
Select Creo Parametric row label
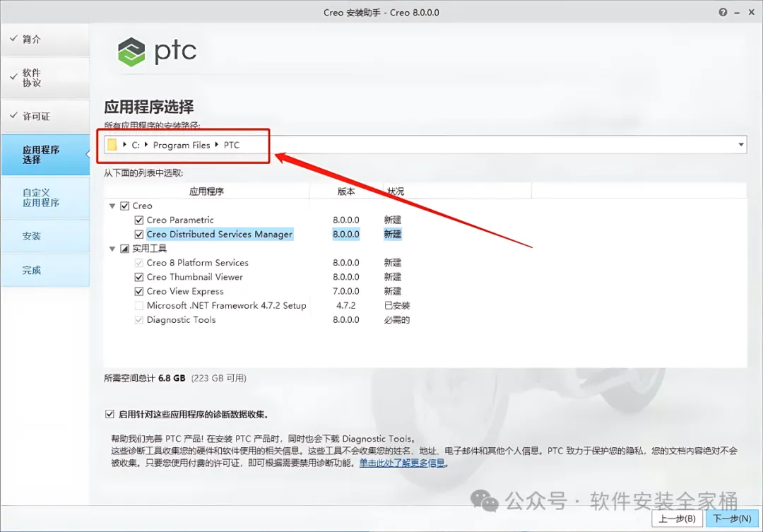[180, 220]
